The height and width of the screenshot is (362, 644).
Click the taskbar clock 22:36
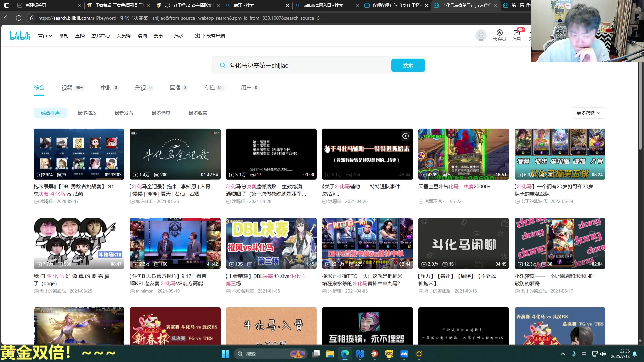tap(620, 354)
